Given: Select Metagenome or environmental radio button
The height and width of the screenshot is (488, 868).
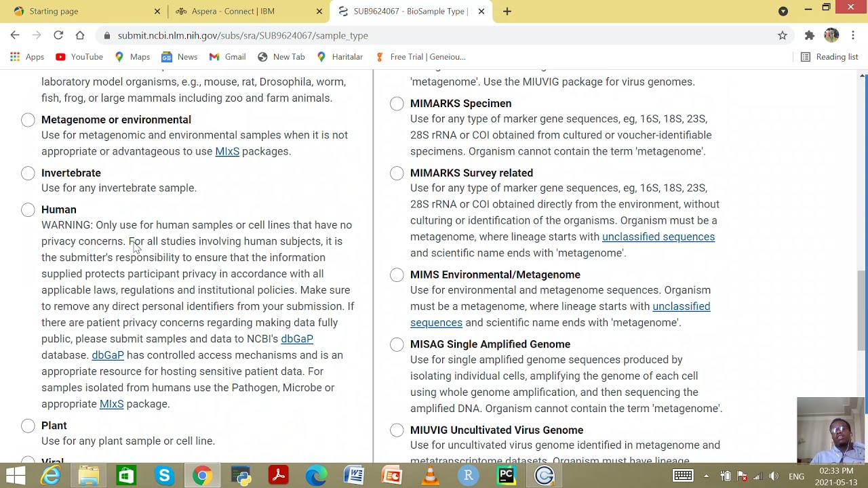Looking at the screenshot, I should 28,120.
